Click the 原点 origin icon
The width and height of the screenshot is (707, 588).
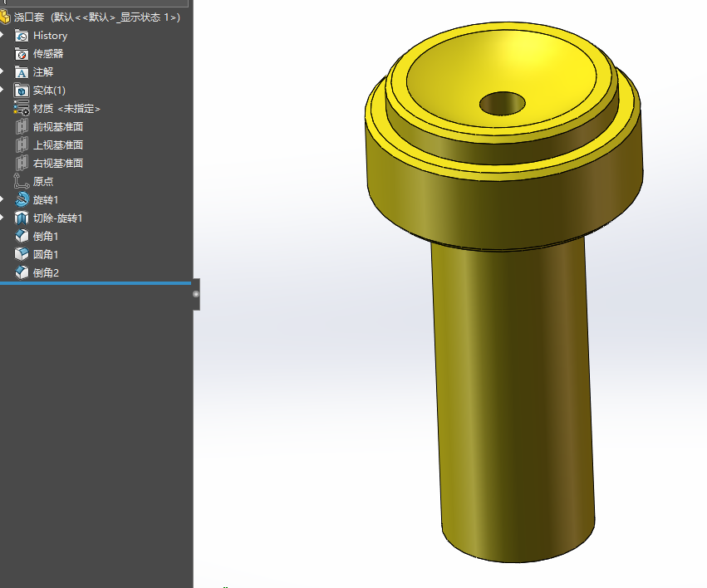tap(22, 181)
